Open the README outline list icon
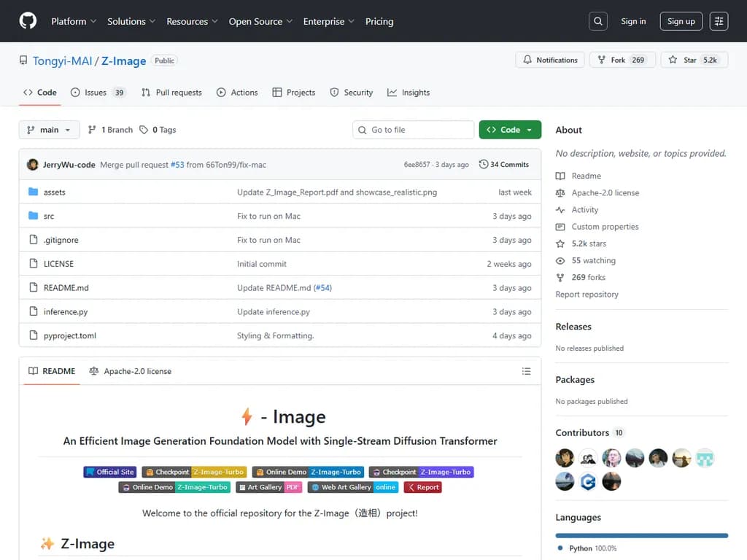 526,371
